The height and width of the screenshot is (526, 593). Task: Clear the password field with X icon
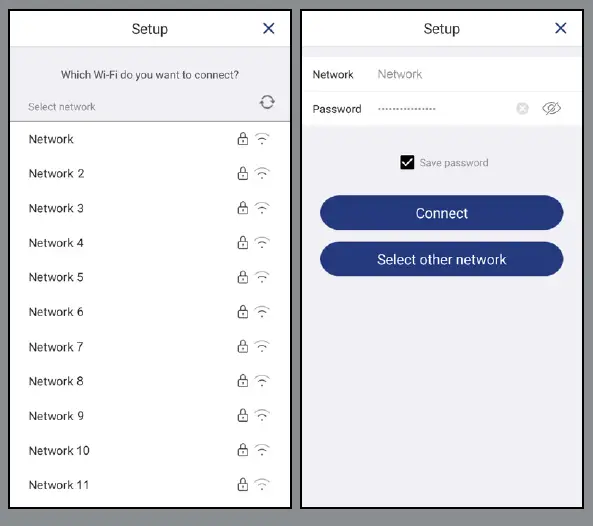coord(522,109)
